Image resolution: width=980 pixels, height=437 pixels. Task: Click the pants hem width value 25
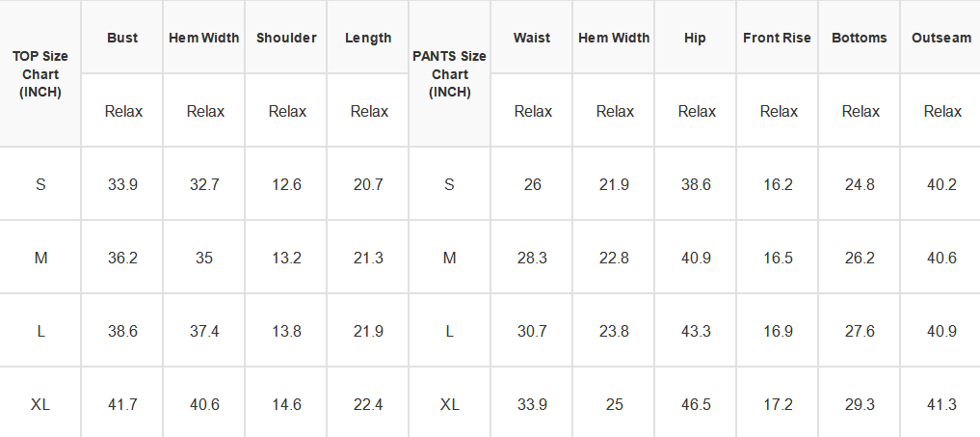[614, 404]
